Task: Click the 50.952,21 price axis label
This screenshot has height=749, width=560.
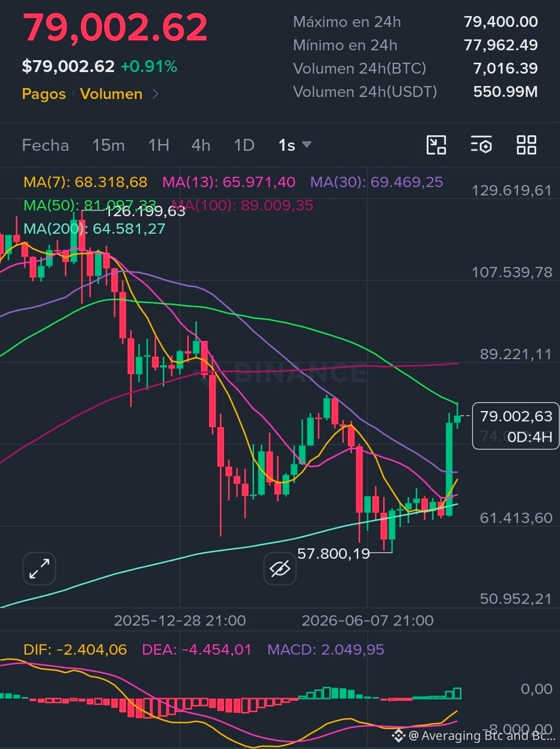Action: click(516, 599)
